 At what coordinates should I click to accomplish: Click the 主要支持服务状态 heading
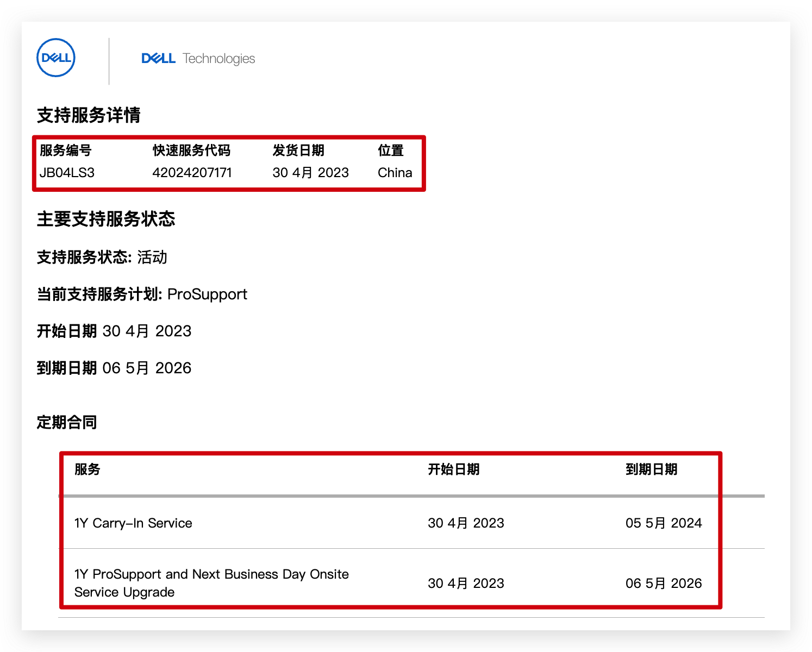click(106, 219)
